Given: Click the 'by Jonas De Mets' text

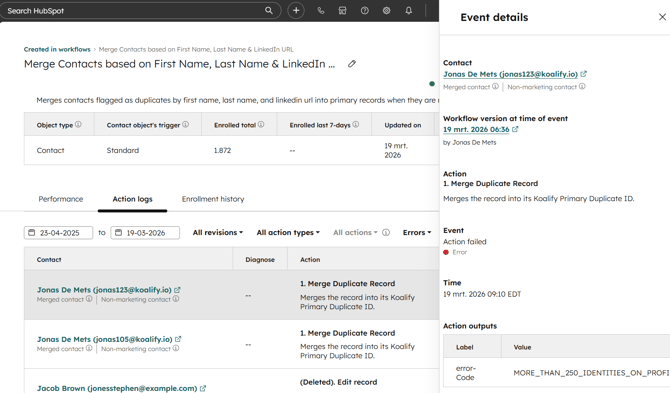Looking at the screenshot, I should pos(470,143).
